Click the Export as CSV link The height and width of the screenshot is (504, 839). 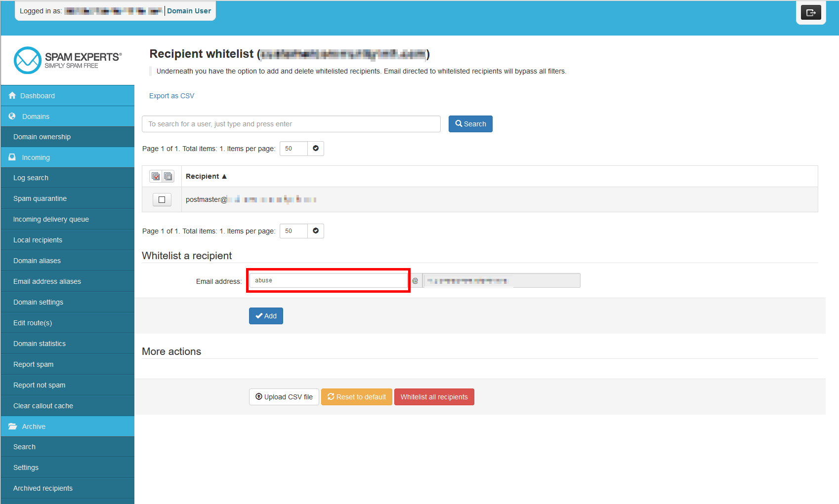tap(171, 96)
